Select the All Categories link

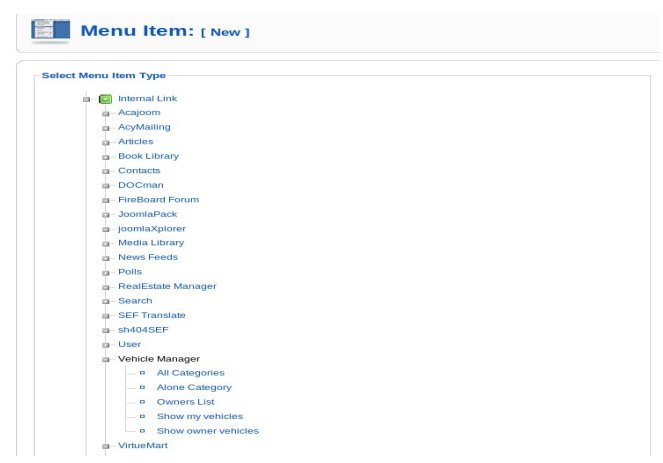(x=191, y=373)
